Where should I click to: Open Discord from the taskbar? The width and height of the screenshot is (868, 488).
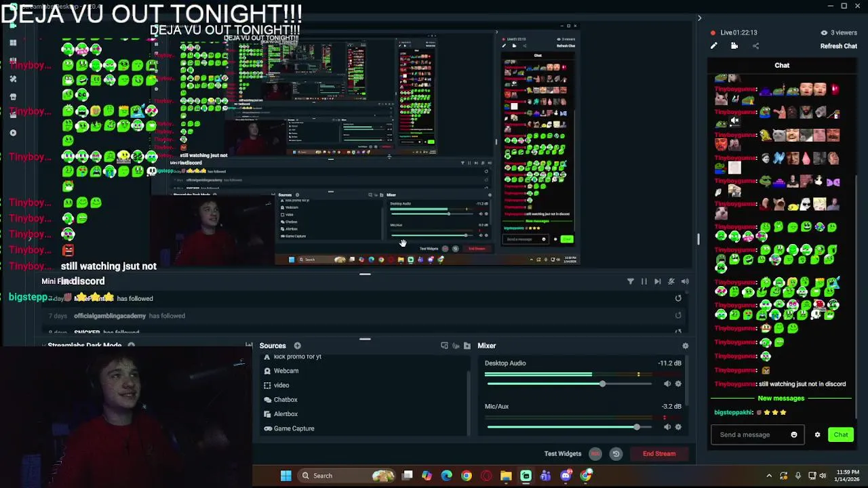[x=566, y=476]
